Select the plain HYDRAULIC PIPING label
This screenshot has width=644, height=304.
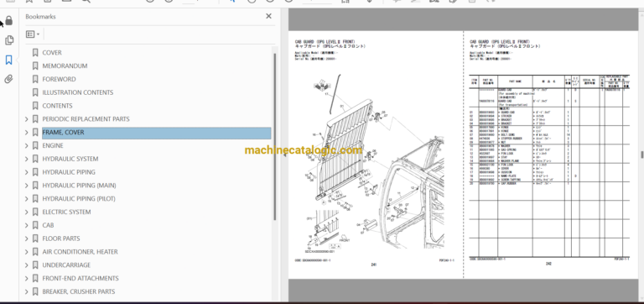tap(69, 172)
